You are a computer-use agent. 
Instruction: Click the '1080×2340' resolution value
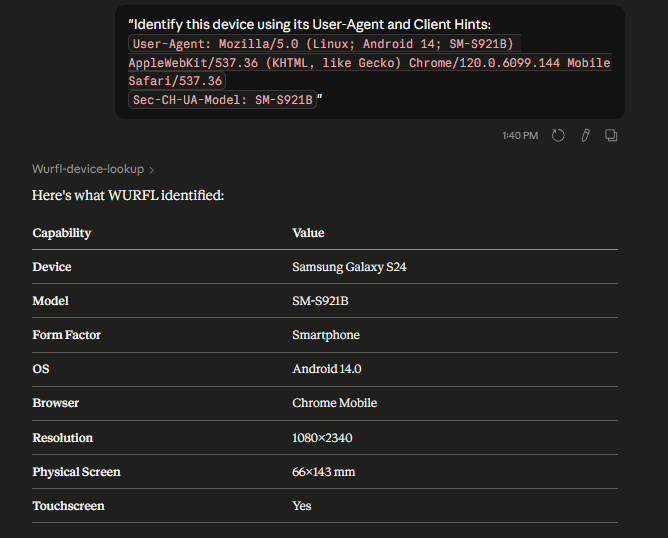[322, 438]
